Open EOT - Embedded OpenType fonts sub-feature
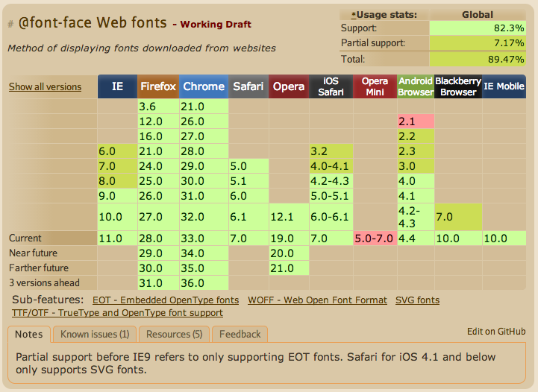The height and width of the screenshot is (392, 538). 166,300
